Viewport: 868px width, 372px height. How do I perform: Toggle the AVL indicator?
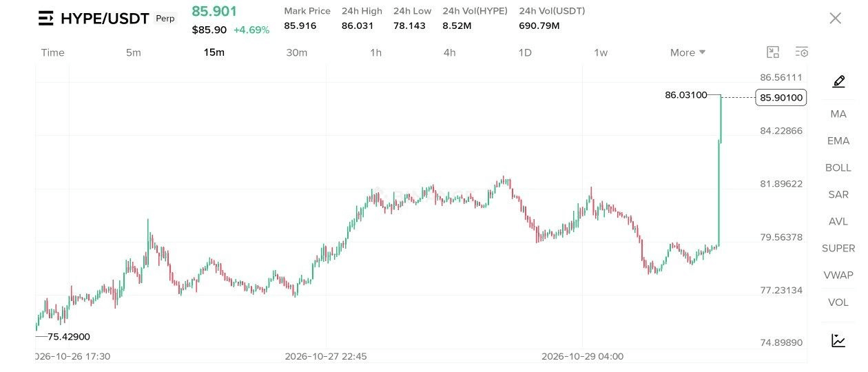click(838, 222)
